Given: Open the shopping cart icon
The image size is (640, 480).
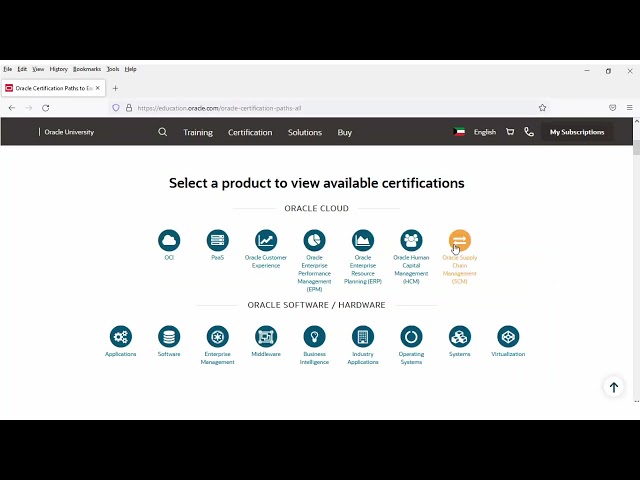Looking at the screenshot, I should tap(510, 132).
